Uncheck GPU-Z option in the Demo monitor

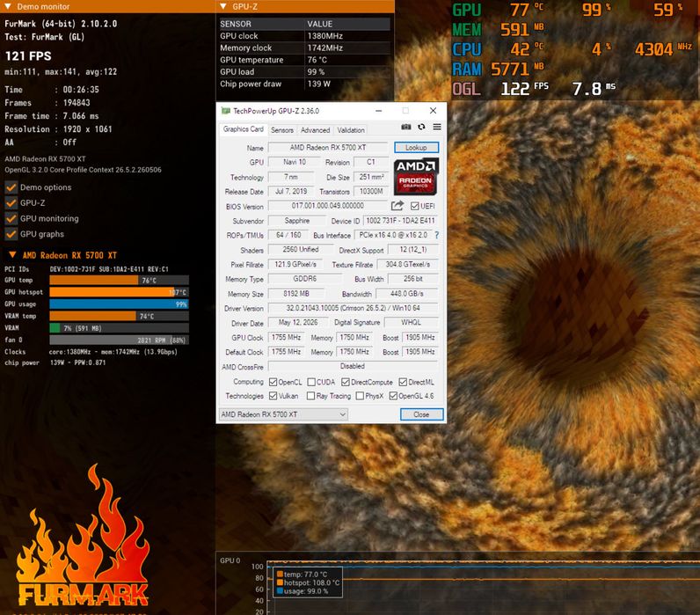pos(11,203)
